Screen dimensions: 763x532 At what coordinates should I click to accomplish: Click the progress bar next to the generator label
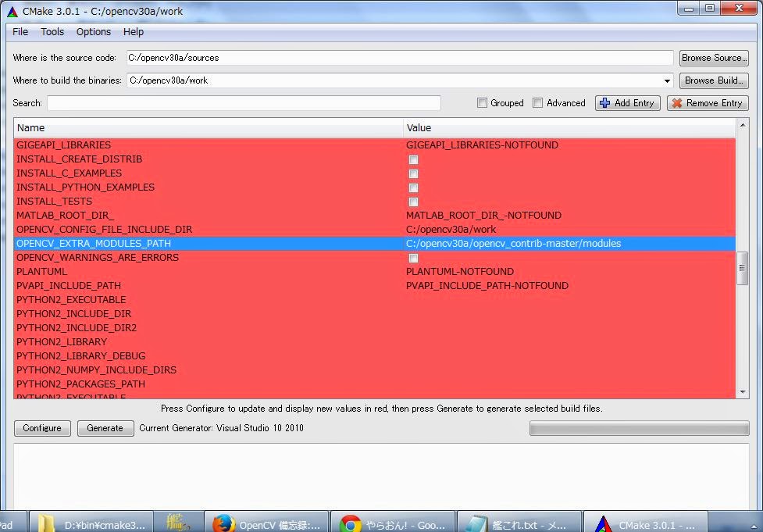click(639, 428)
